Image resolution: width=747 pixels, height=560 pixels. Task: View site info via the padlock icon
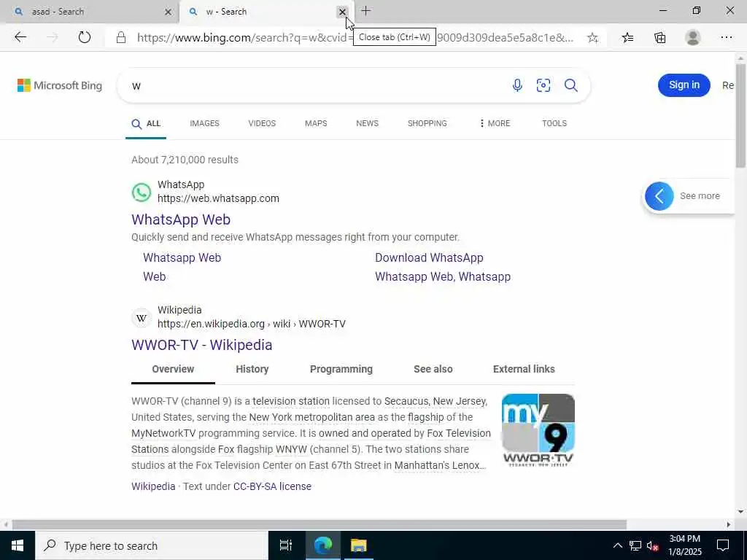[x=121, y=38]
